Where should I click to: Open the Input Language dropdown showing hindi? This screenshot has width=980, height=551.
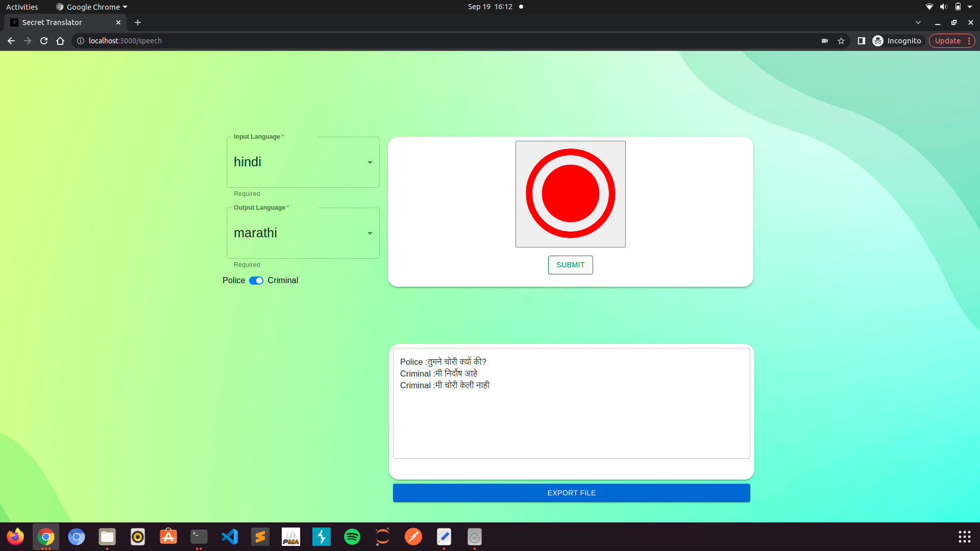pyautogui.click(x=303, y=162)
